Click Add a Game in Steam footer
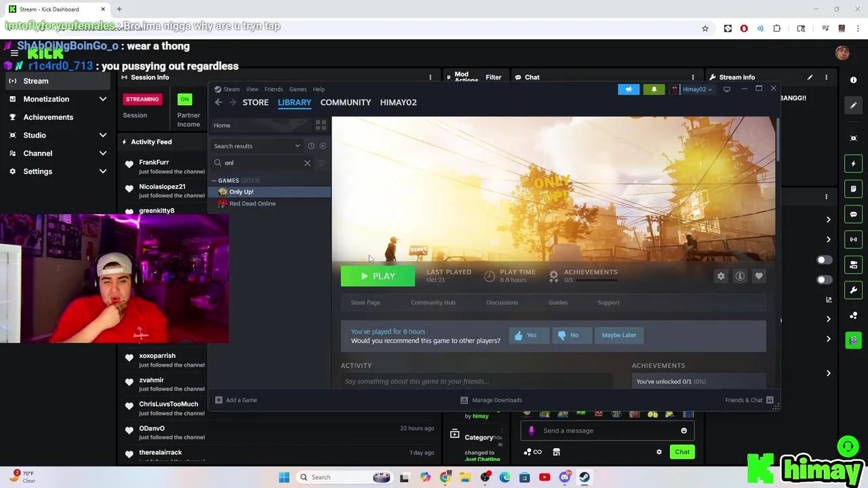Image resolution: width=868 pixels, height=488 pixels. (x=236, y=400)
